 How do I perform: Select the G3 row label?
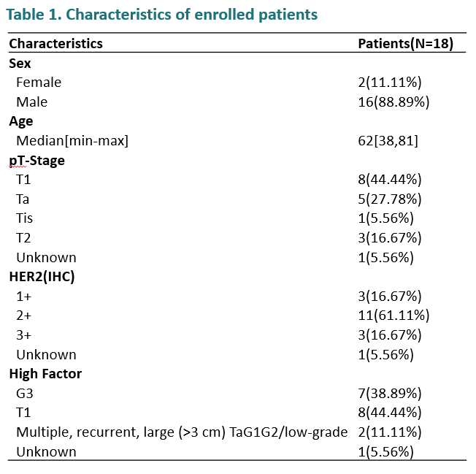(25, 394)
